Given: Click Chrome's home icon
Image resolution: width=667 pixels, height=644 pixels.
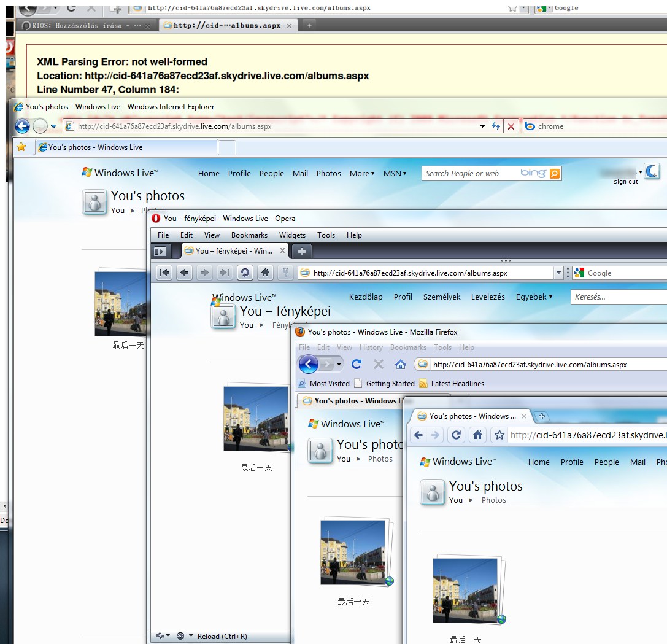Looking at the screenshot, I should [x=478, y=435].
